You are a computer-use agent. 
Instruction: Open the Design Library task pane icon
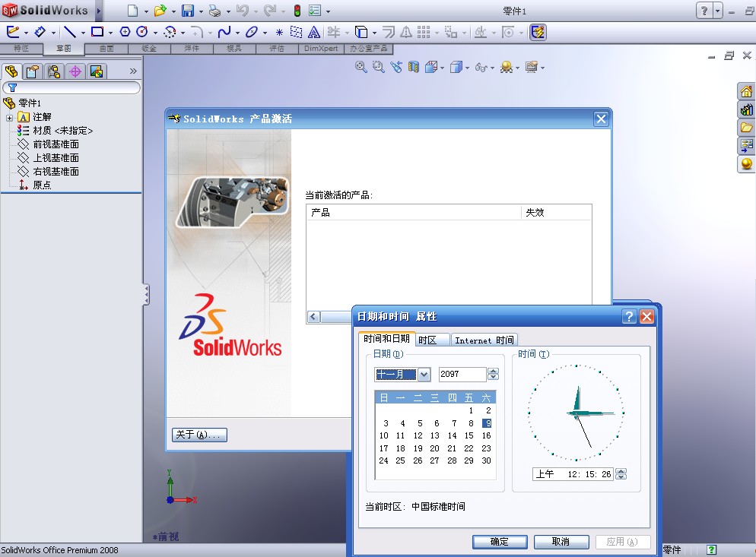click(746, 109)
